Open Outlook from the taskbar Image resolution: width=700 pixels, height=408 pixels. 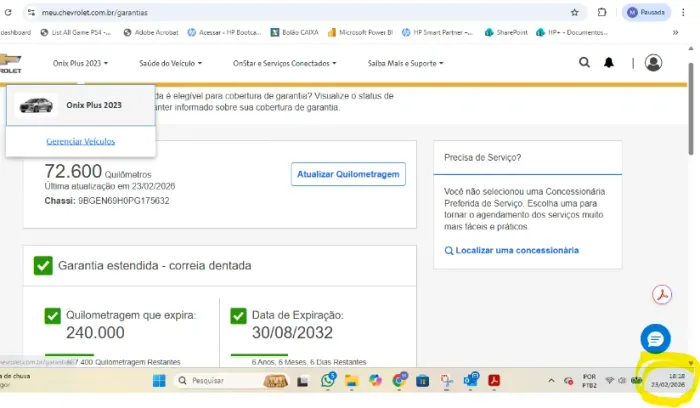pos(471,380)
